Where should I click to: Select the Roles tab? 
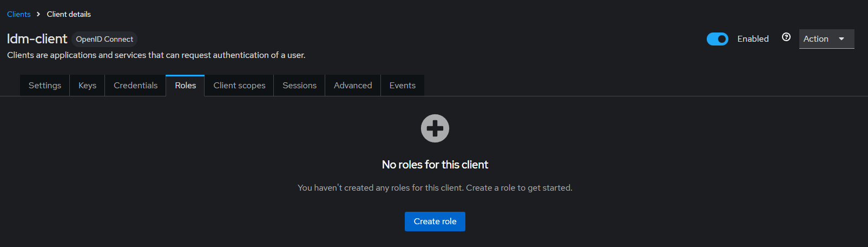(185, 86)
